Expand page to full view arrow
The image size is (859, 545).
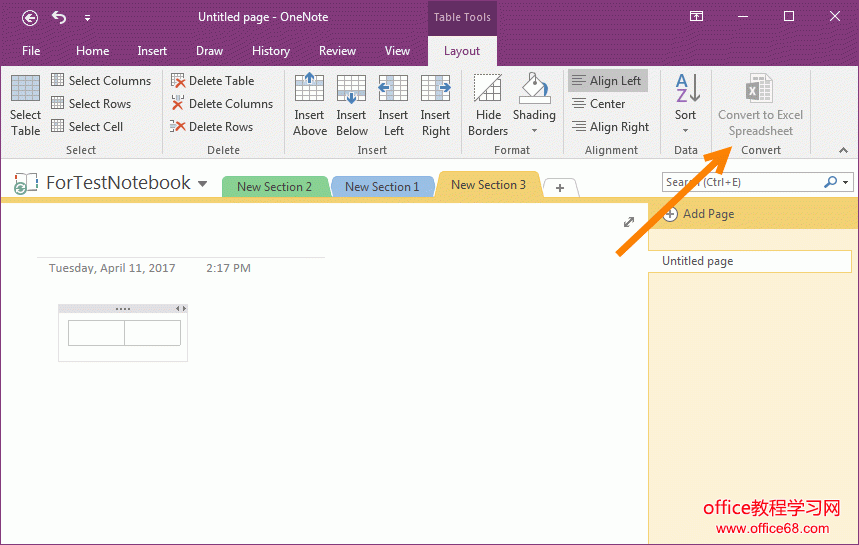(x=629, y=222)
